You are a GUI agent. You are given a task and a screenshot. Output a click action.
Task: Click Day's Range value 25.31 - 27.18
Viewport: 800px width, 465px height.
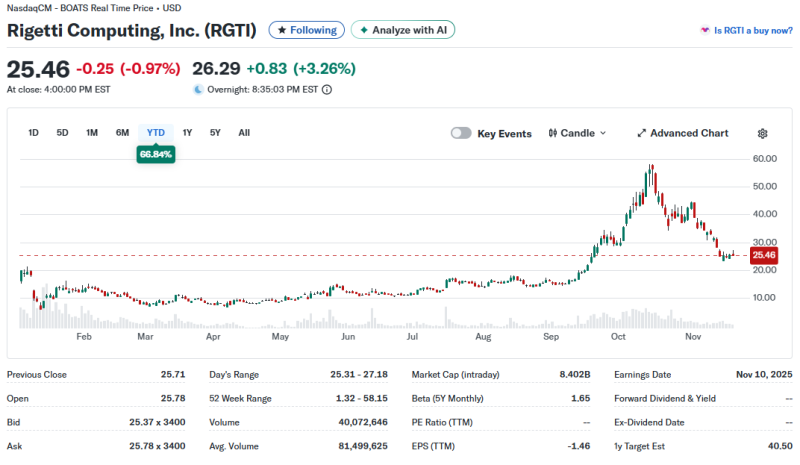click(x=359, y=375)
